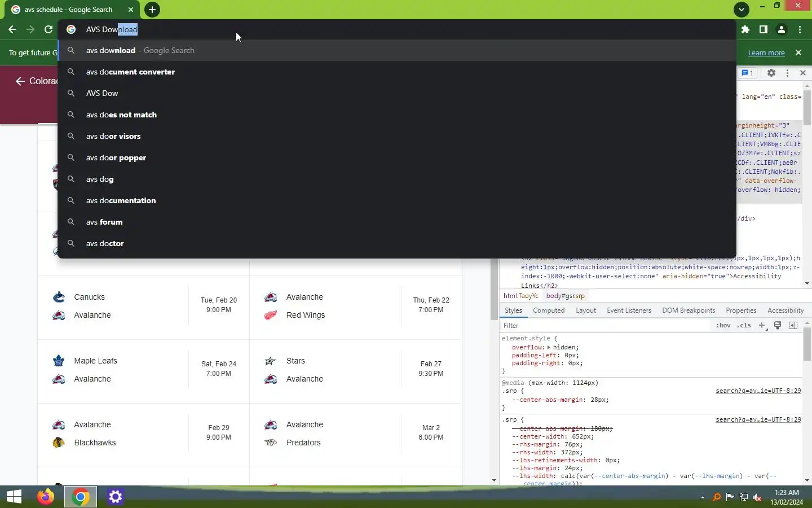Switch to the Styles tab
The image size is (812, 508).
click(513, 310)
